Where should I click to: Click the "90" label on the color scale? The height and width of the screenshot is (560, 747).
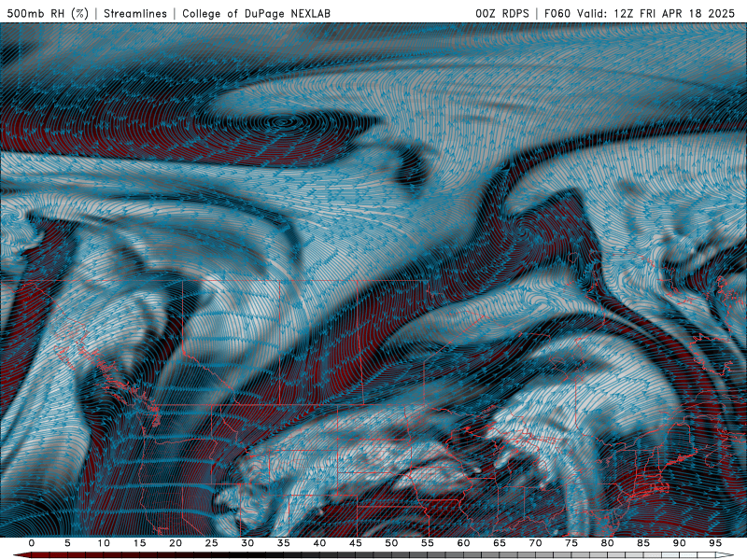(x=680, y=543)
